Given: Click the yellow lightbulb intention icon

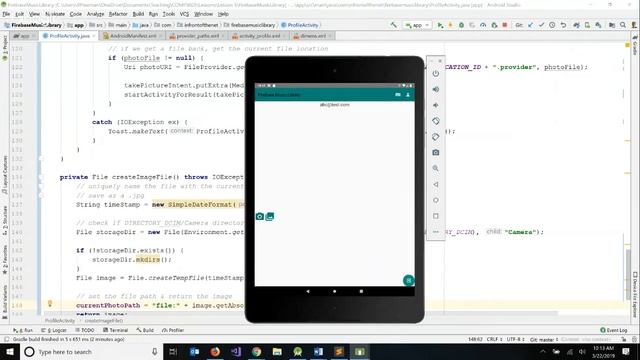Looking at the screenshot, I should [50, 304].
